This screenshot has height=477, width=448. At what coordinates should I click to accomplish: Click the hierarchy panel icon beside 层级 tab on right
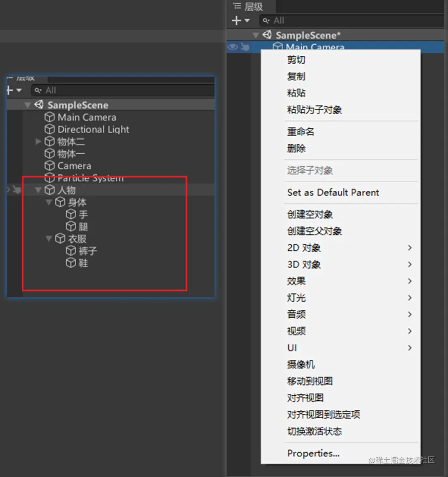click(x=237, y=6)
